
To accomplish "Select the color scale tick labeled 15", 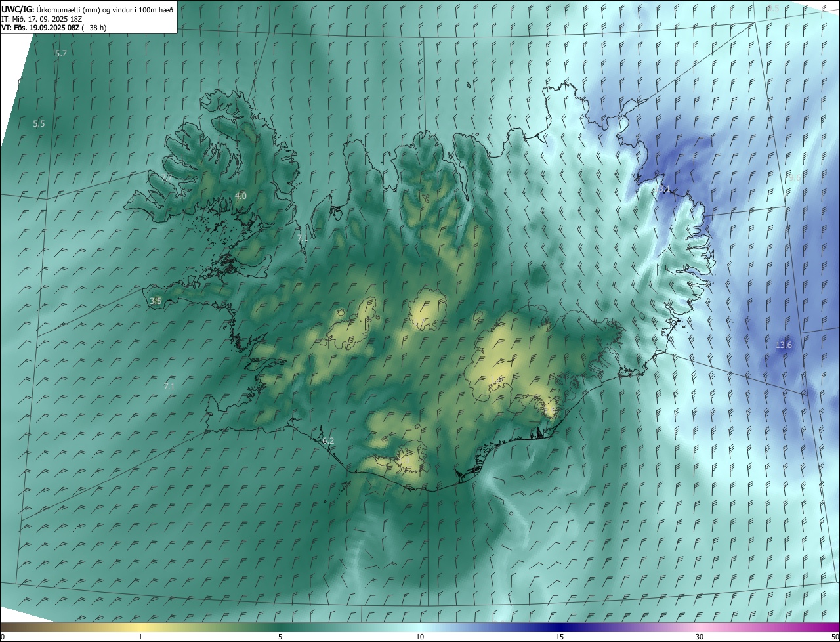I will tap(560, 637).
